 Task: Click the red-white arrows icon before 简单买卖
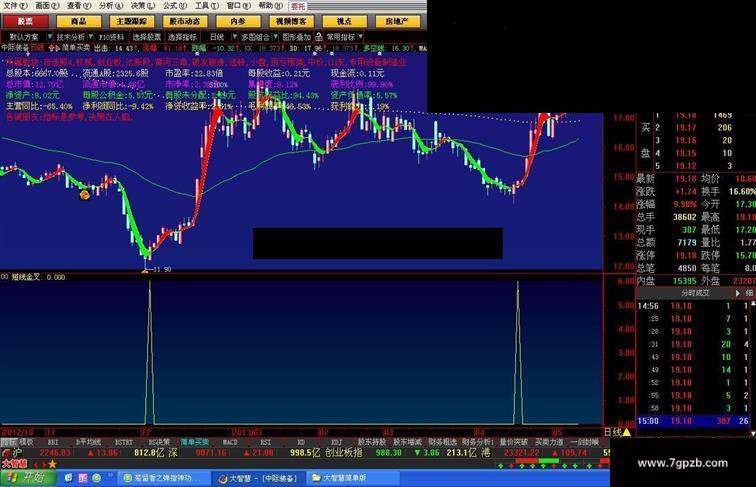pyautogui.click(x=54, y=48)
